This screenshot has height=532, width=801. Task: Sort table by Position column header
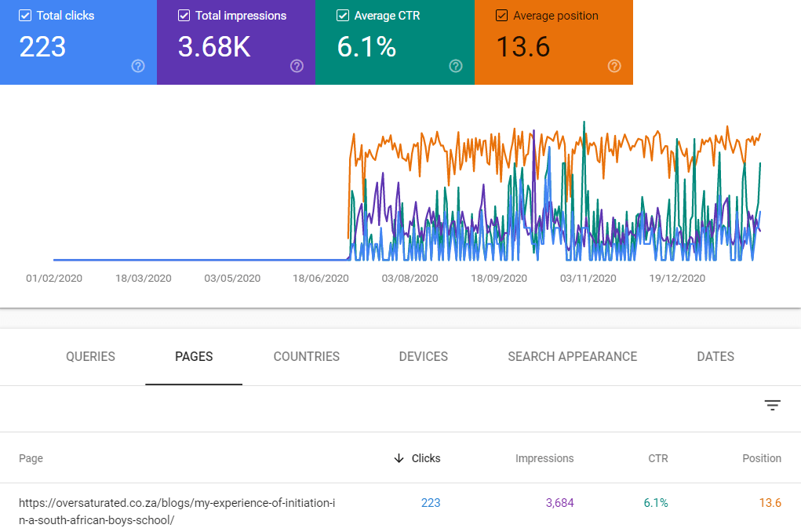[761, 458]
